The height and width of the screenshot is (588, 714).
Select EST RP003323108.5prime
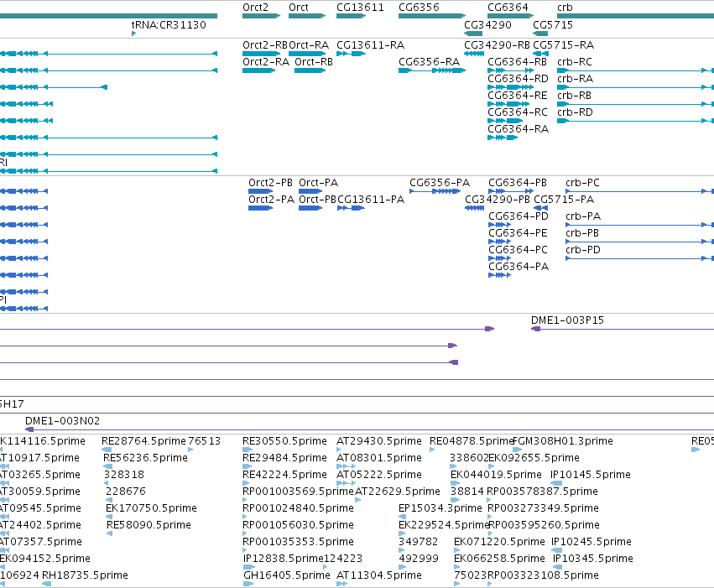(490, 584)
